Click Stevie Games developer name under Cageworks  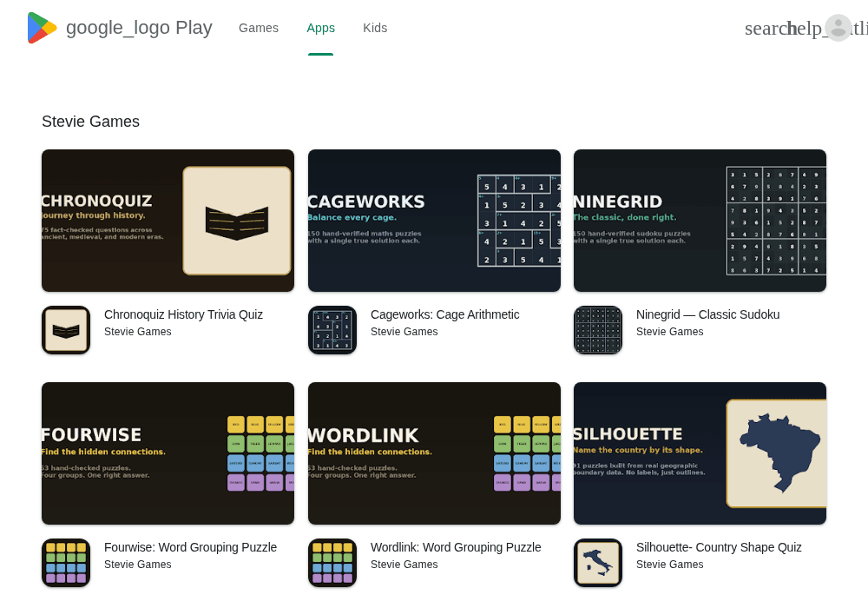point(404,332)
